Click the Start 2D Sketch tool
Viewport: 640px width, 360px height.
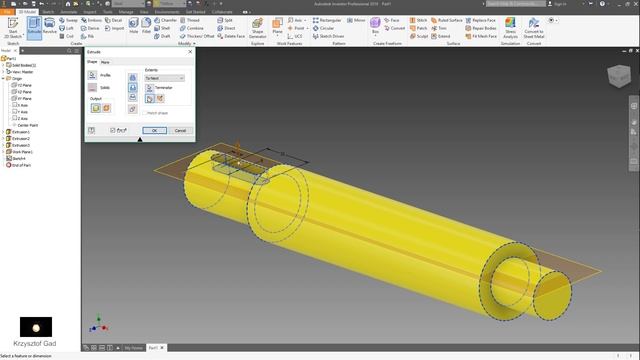pyautogui.click(x=13, y=28)
